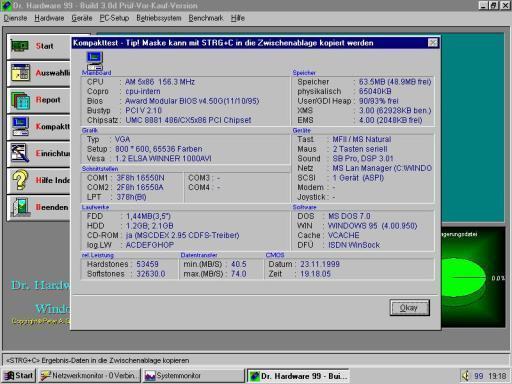Click DFÜ value ISDN WinSock
The width and height of the screenshot is (512, 384).
click(x=354, y=245)
